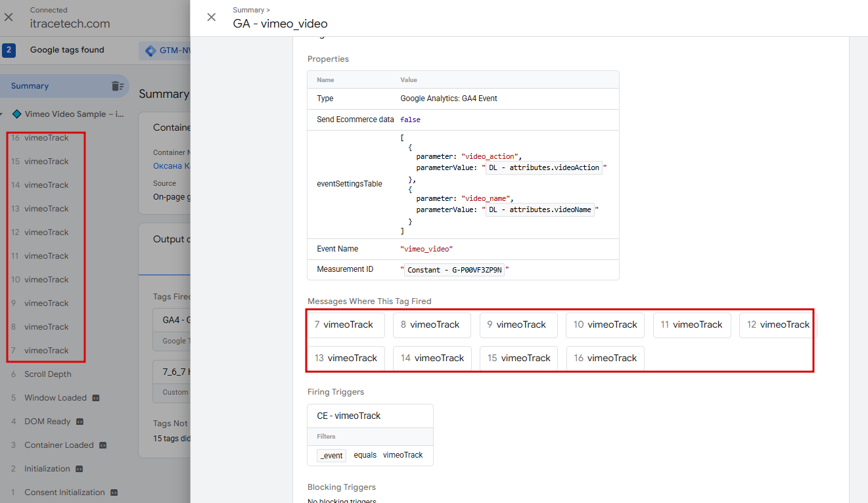
Task: Collapse the Vimeo Video Sample tree arrow
Action: click(x=3, y=114)
